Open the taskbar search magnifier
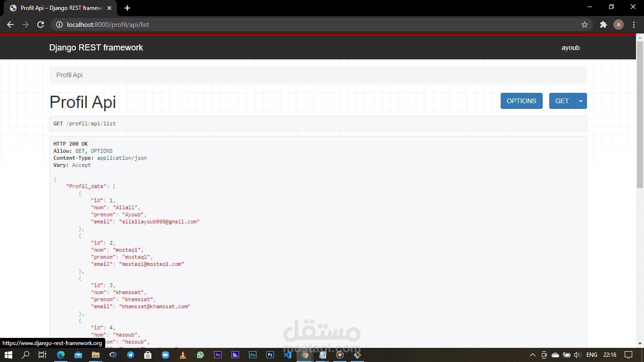644x362 pixels. [26, 355]
